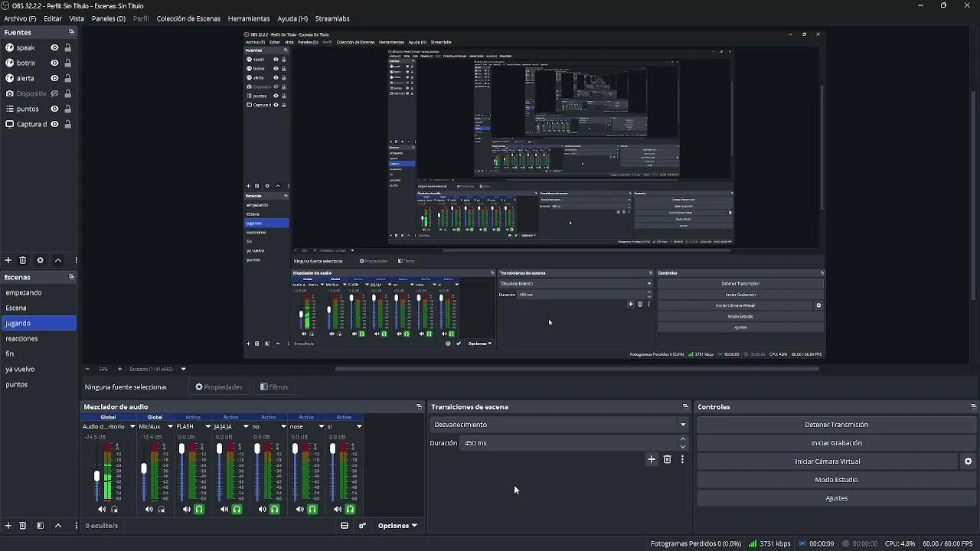
Task: Lock the alerta source
Action: (x=67, y=78)
